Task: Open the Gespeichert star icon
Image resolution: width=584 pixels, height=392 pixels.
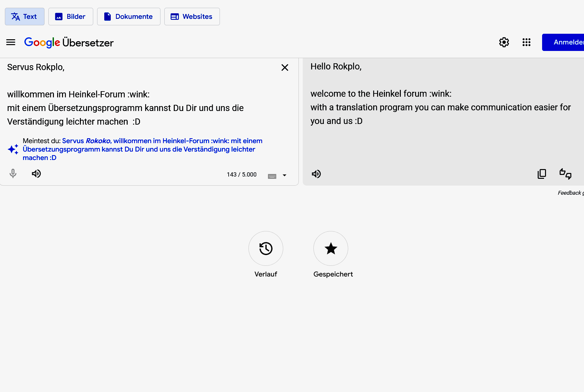Action: pos(331,249)
